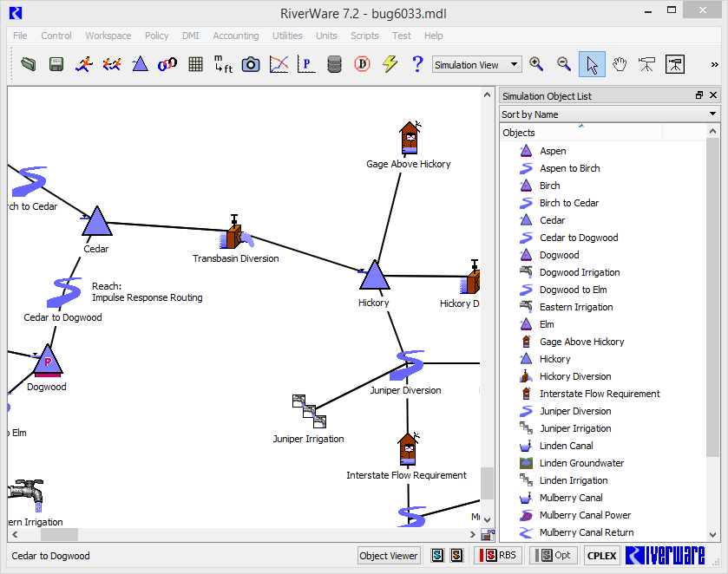Open the Sort by Name dropdown
Viewport: 728px width, 574px height.
[609, 114]
